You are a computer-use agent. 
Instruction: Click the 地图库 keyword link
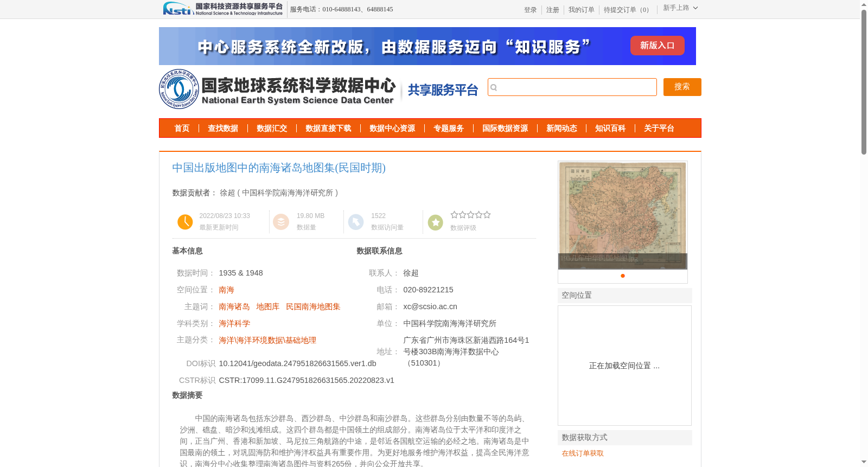267,307
